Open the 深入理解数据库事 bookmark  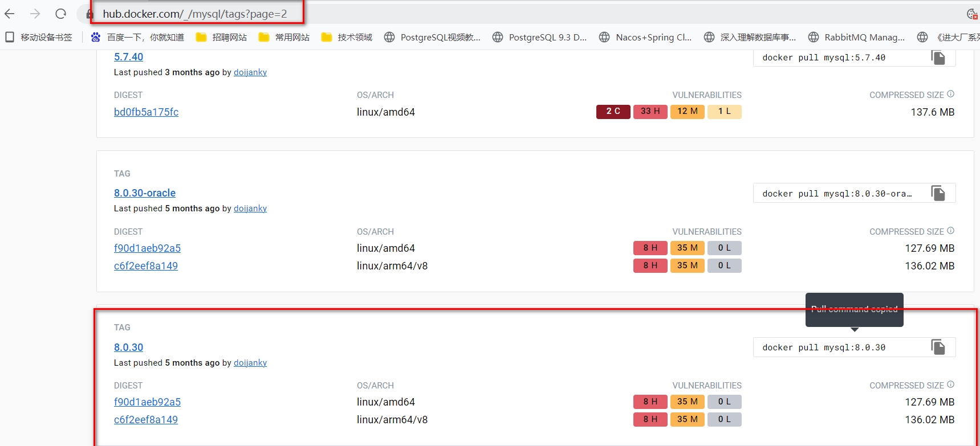click(750, 37)
